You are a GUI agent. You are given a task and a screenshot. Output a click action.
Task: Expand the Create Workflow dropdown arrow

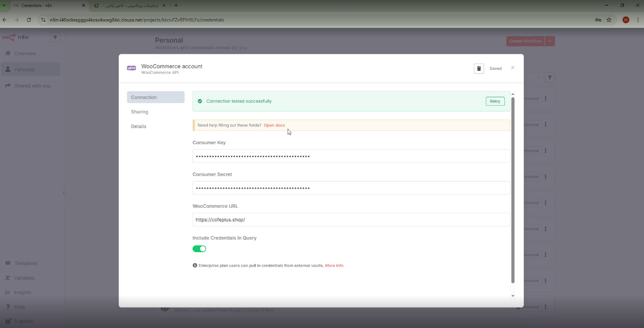click(550, 41)
